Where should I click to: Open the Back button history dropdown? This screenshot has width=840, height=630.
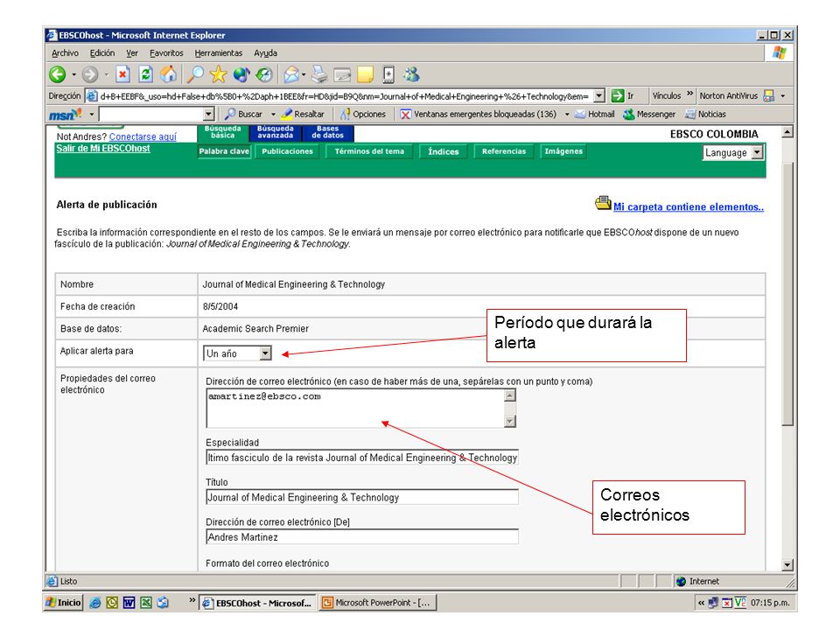click(73, 74)
